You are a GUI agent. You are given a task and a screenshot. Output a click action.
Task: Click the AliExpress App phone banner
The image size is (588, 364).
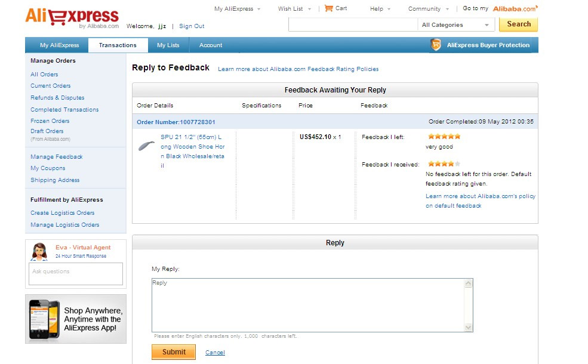pos(76,319)
